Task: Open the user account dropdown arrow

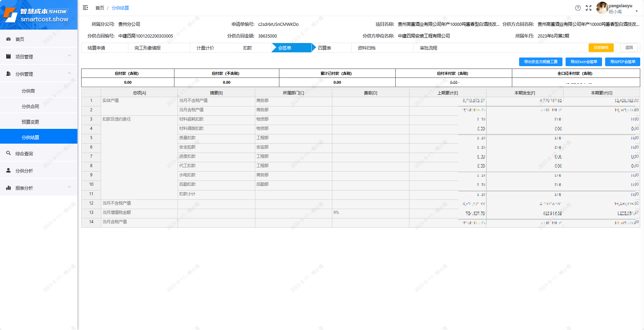Action: pyautogui.click(x=636, y=11)
